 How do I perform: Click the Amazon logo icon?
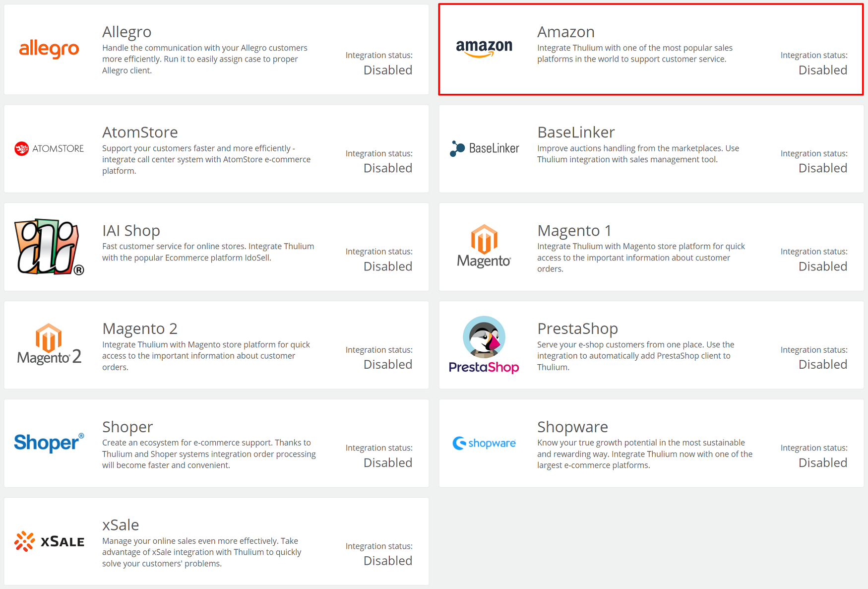tap(484, 49)
